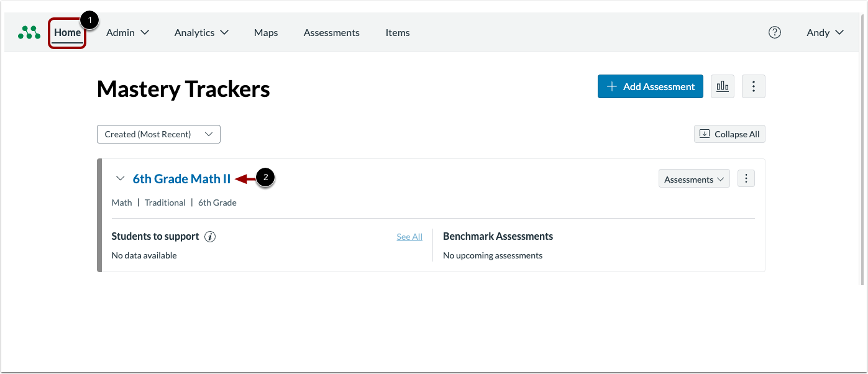Open the Items navigation entry
The image size is (868, 374).
pos(397,32)
